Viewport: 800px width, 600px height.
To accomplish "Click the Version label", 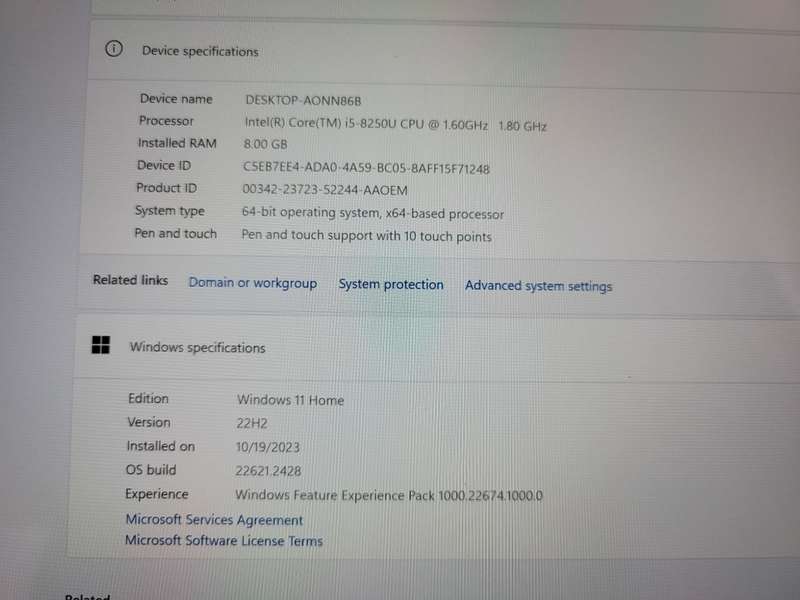I will (x=148, y=422).
